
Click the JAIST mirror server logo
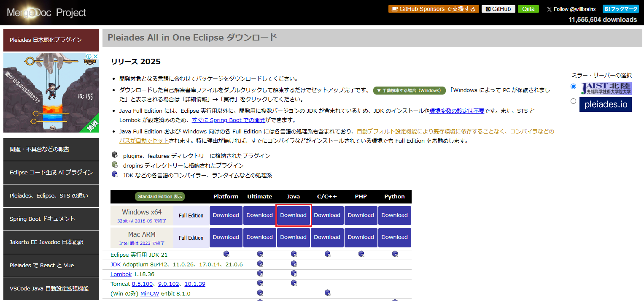coord(606,88)
